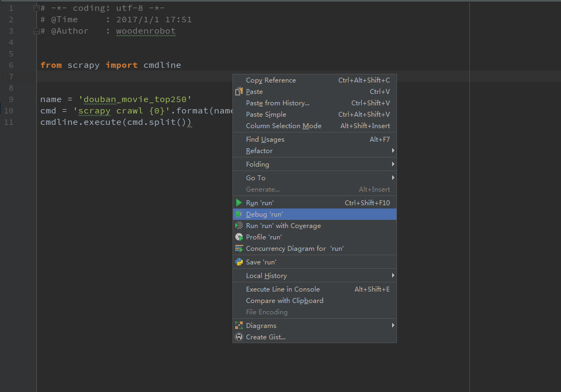Choose Execute Line in Console

click(x=282, y=289)
